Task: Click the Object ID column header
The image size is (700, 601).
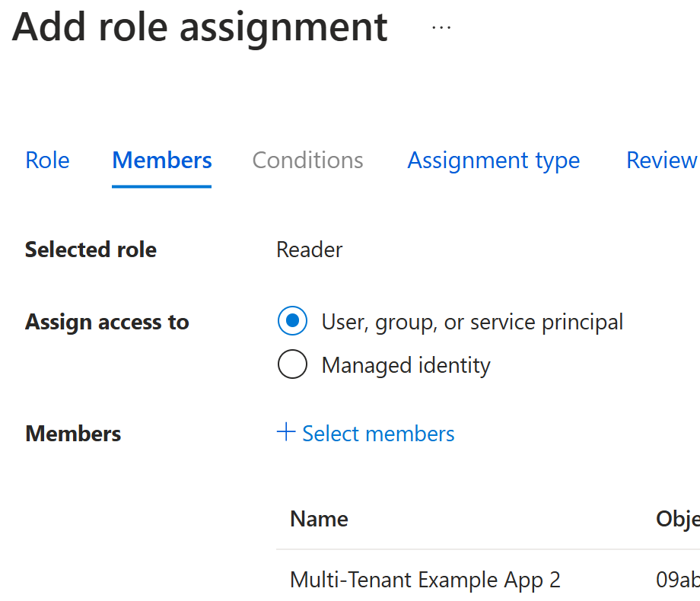Action: pyautogui.click(x=678, y=520)
